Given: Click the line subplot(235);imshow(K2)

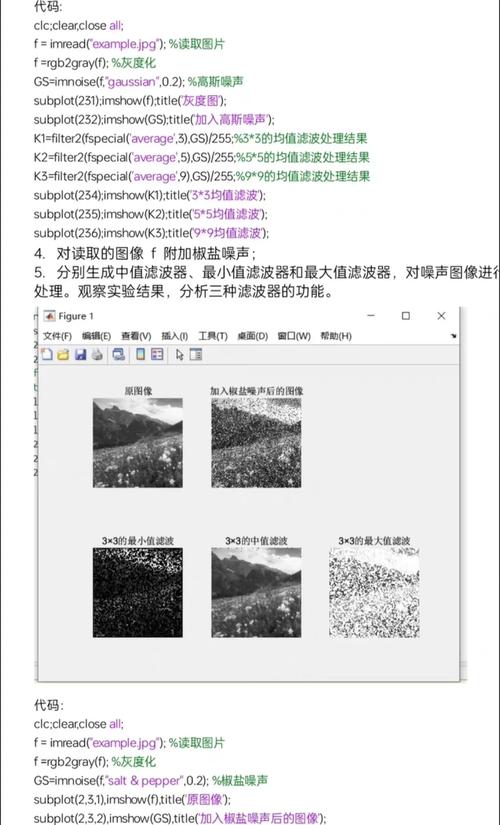Looking at the screenshot, I should click(x=151, y=214).
